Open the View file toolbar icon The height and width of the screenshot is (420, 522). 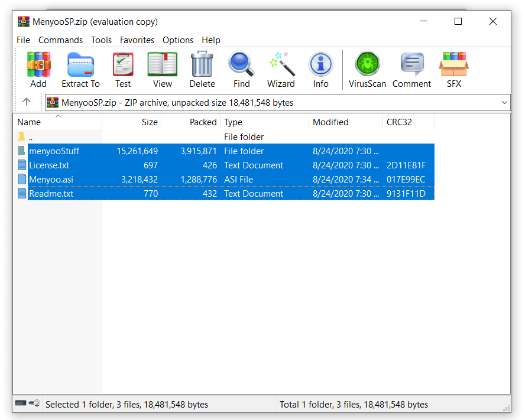163,69
